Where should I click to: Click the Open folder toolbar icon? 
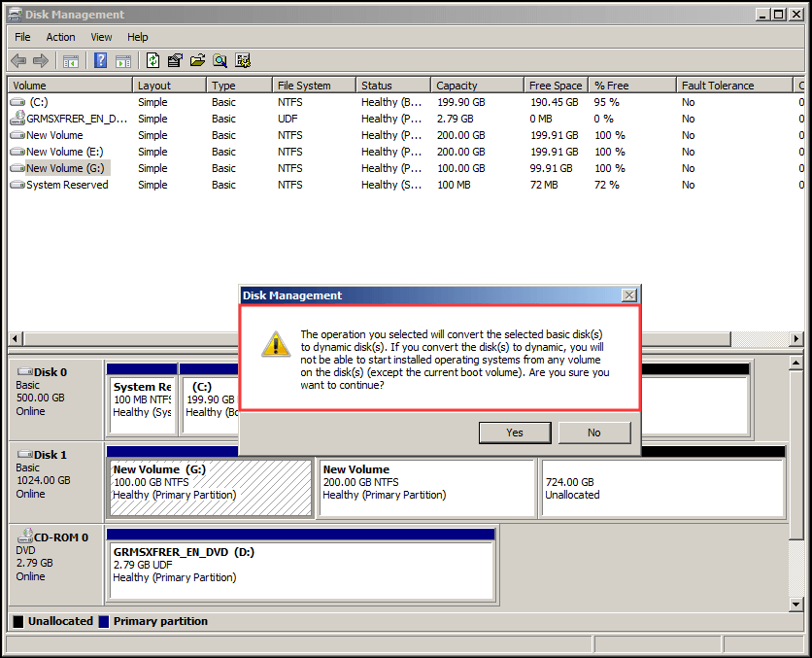(x=197, y=60)
